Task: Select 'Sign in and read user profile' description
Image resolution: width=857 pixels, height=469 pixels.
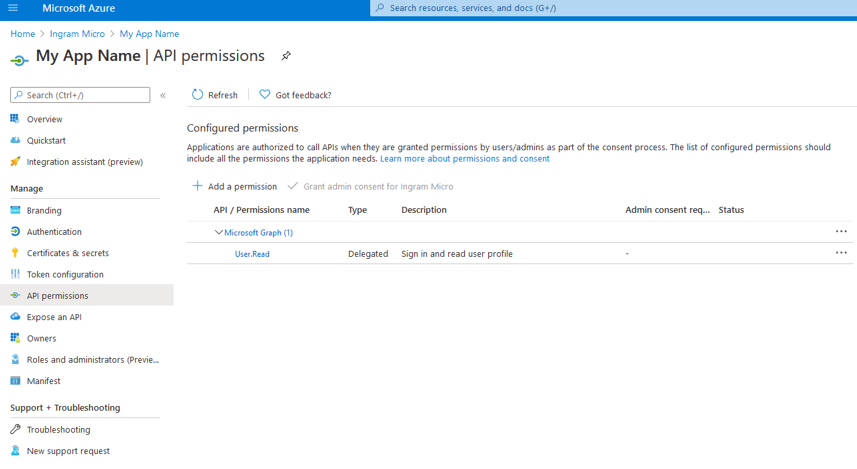Action: 457,254
